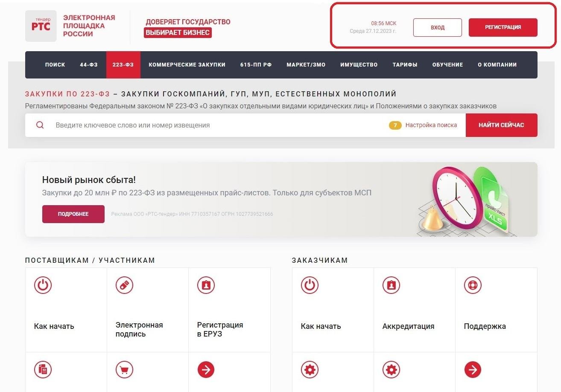Go to the Обучение menu item
Screen dimensions: 561x392
[447, 65]
